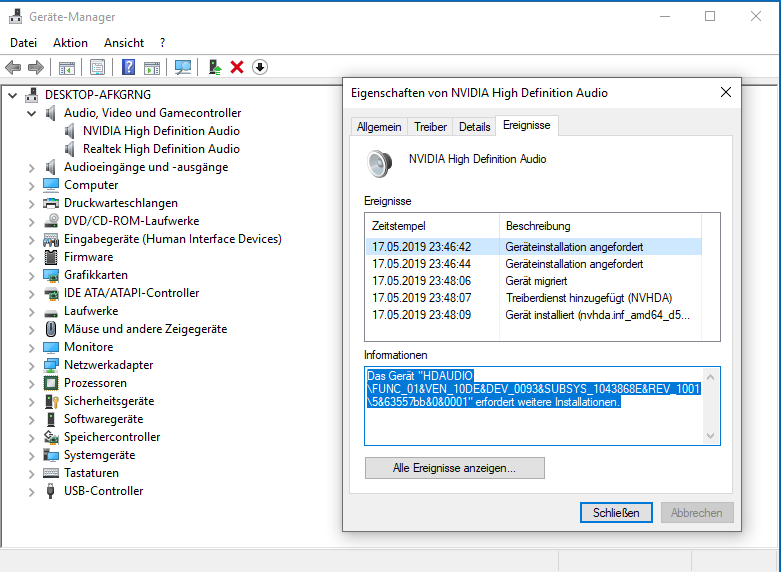
Task: Select event 17.05.2019 23:46:42
Action: tap(533, 247)
